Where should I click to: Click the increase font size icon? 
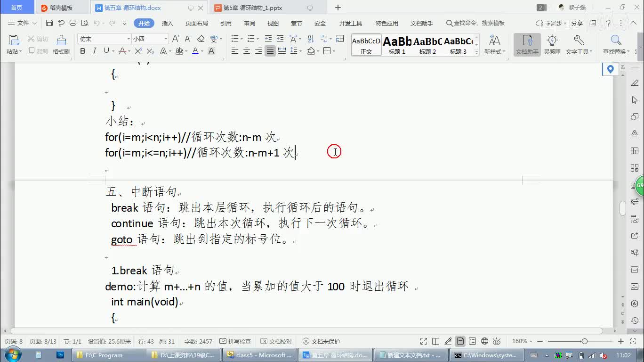176,39
